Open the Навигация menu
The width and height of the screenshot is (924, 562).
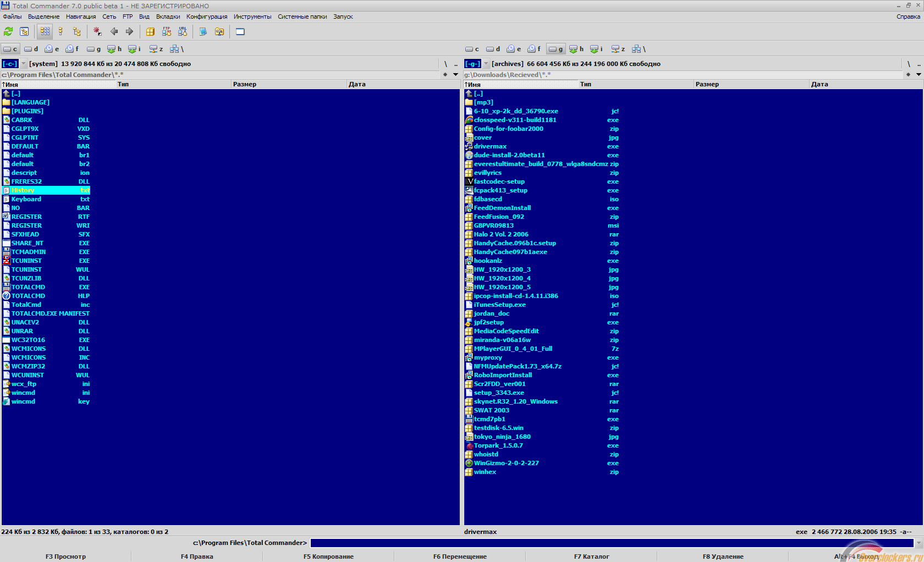pos(81,16)
